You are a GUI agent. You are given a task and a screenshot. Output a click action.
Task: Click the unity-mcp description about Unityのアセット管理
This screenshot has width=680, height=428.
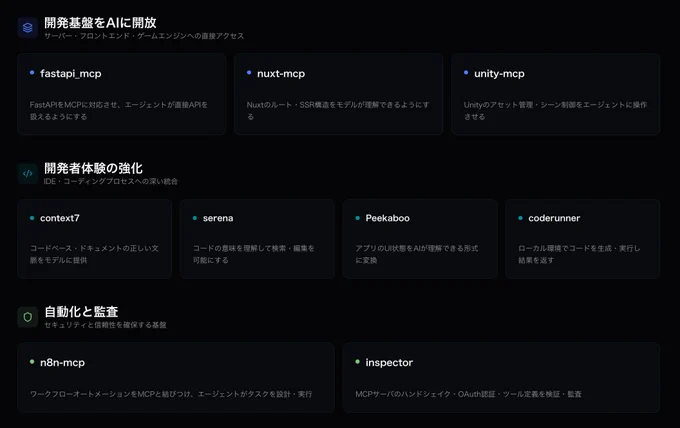coord(555,111)
